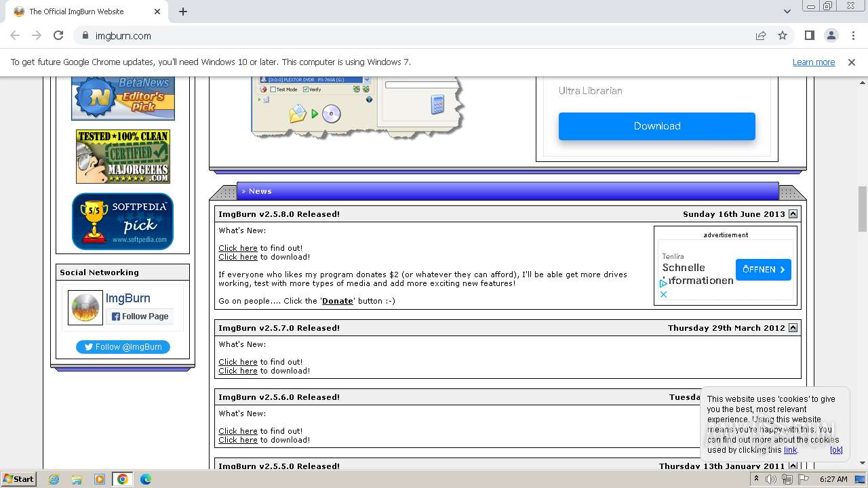Viewport: 868px width, 488px height.
Task: Open v2.5.8.0 'Click here to download' link
Action: (x=238, y=257)
